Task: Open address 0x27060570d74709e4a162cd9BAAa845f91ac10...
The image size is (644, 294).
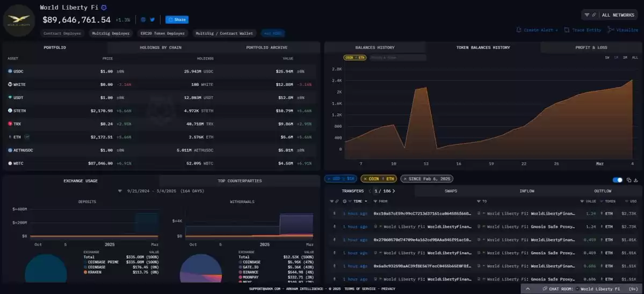Action: pyautogui.click(x=423, y=240)
